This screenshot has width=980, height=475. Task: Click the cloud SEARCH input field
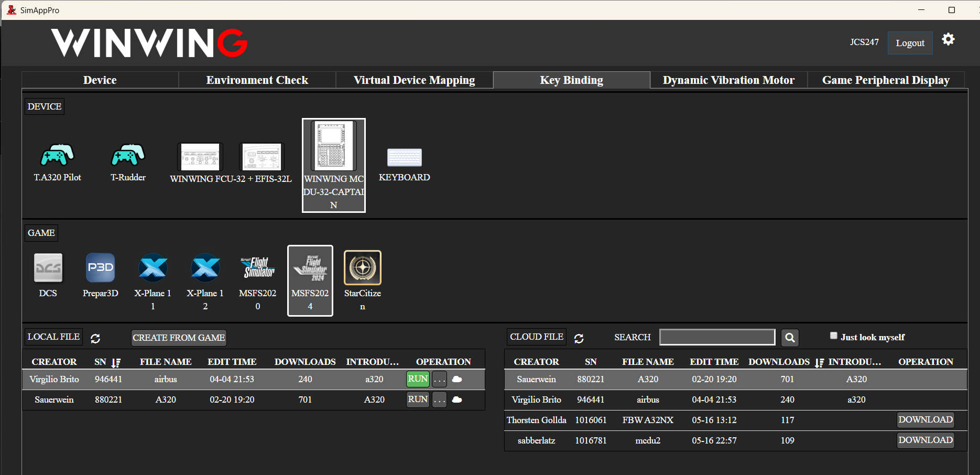click(717, 337)
